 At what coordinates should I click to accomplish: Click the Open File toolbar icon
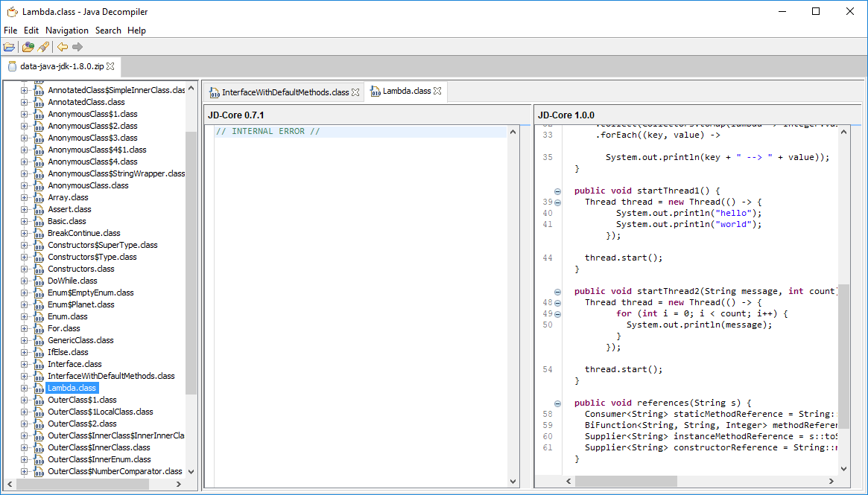pyautogui.click(x=9, y=47)
